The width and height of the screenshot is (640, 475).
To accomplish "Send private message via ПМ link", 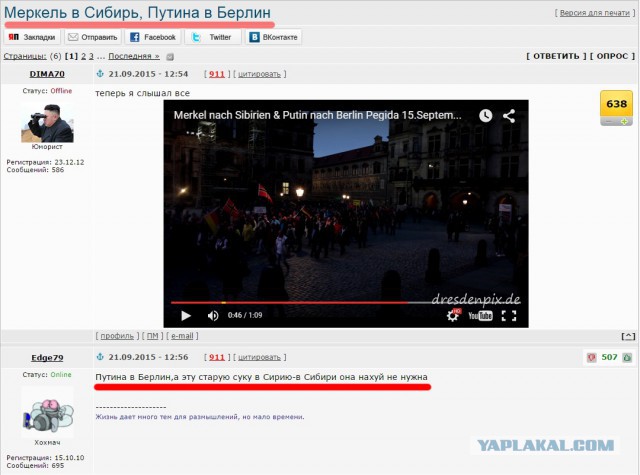I will pyautogui.click(x=152, y=336).
